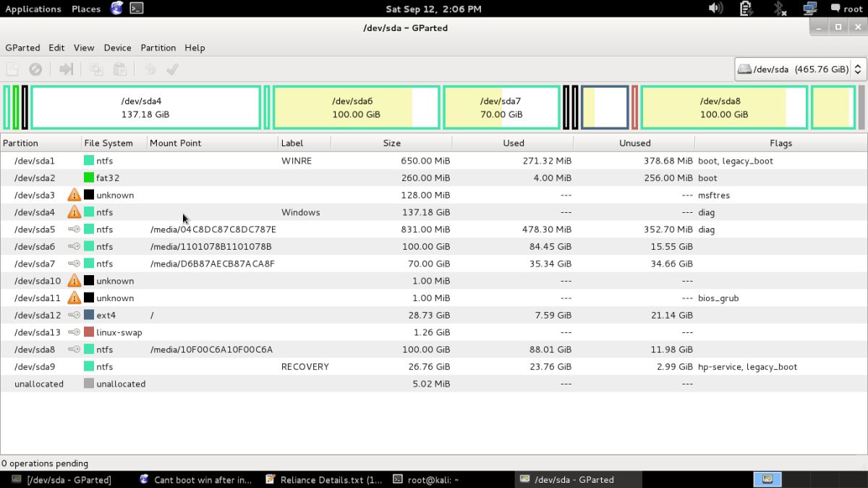Screen dimensions: 868x488
Task: Click the key lock icon on /dev/sda8
Action: (74, 350)
